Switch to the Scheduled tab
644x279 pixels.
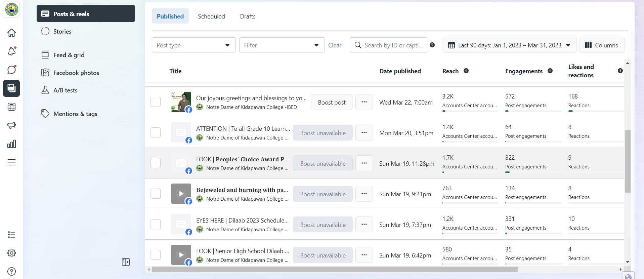pyautogui.click(x=211, y=16)
